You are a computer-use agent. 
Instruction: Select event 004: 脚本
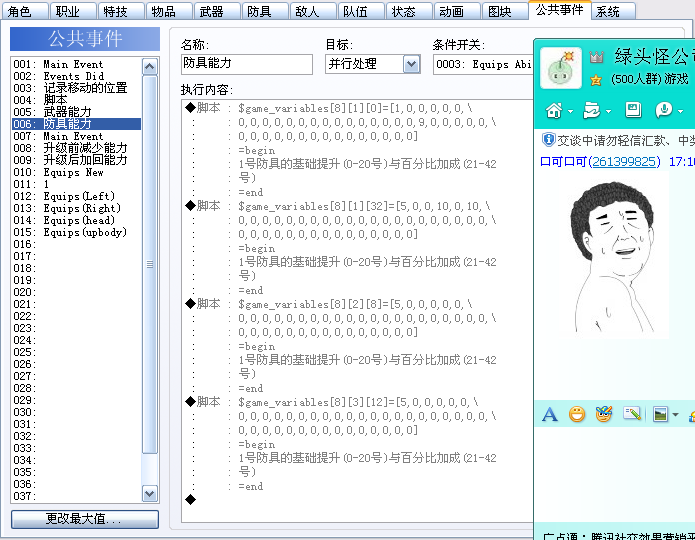[x=76, y=100]
